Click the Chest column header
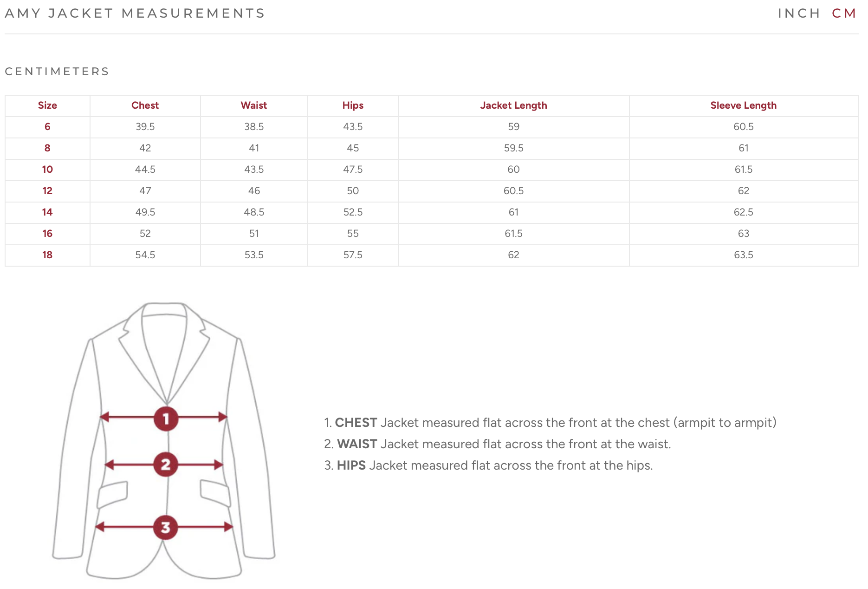This screenshot has width=868, height=589. tap(145, 105)
